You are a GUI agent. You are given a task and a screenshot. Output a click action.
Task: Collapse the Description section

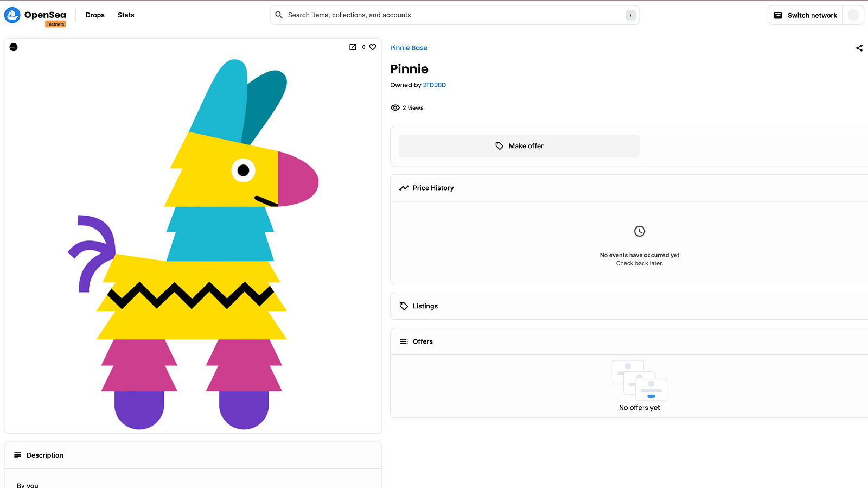coord(193,455)
